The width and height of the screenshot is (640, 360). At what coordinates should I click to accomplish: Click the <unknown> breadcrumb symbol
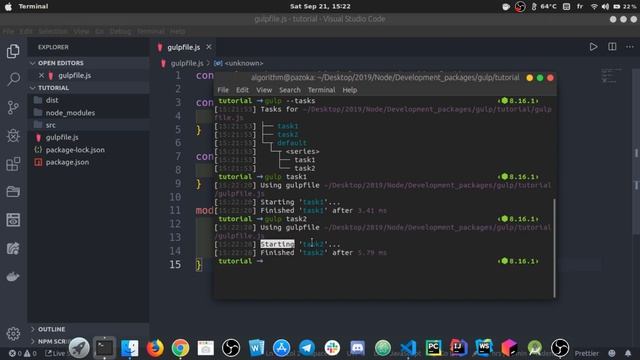click(x=244, y=63)
